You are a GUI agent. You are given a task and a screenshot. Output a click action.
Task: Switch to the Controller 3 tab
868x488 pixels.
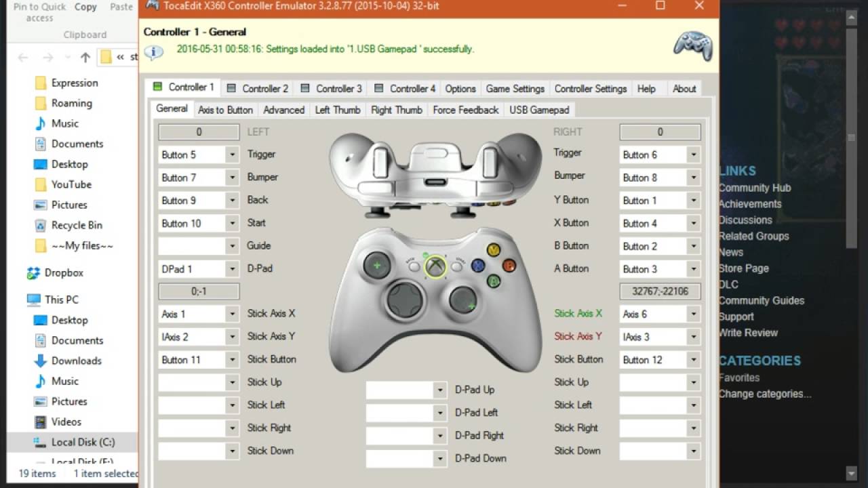click(x=332, y=89)
